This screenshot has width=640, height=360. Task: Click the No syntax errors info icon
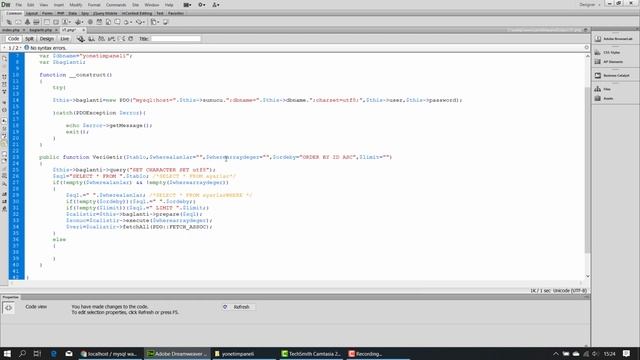pyautogui.click(x=27, y=48)
